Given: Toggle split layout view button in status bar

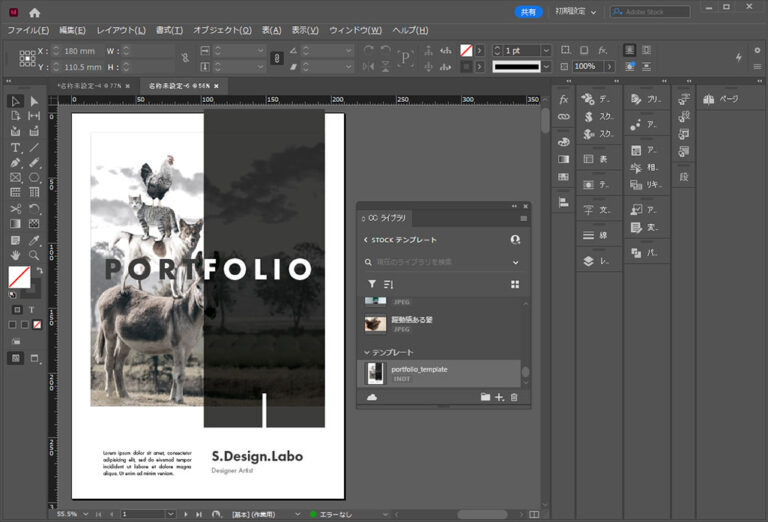Looking at the screenshot, I should [534, 514].
